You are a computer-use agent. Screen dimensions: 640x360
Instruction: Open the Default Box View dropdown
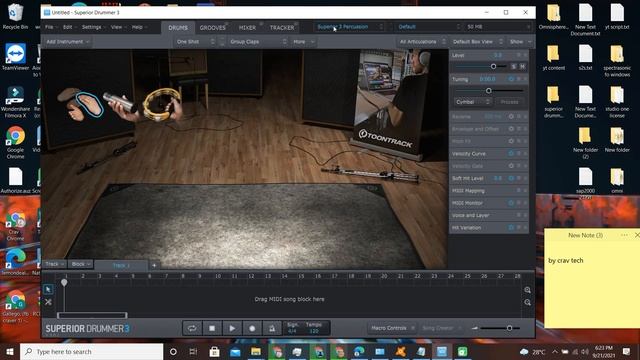click(x=477, y=42)
